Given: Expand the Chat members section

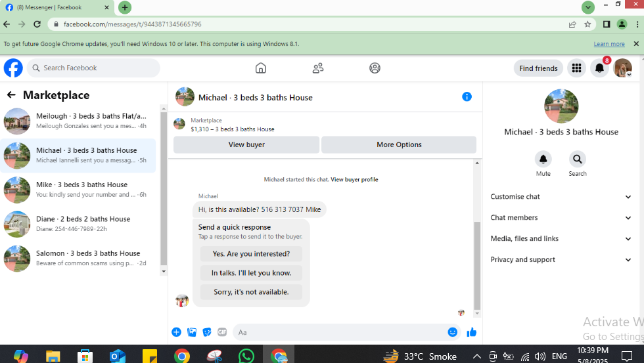Looking at the screenshot, I should pos(561,217).
